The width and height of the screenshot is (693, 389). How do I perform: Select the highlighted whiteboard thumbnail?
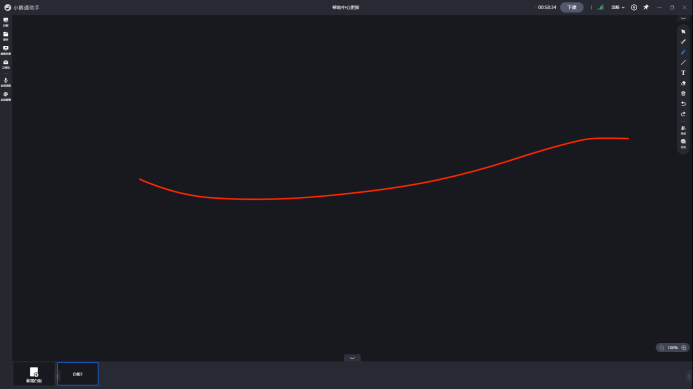click(78, 374)
